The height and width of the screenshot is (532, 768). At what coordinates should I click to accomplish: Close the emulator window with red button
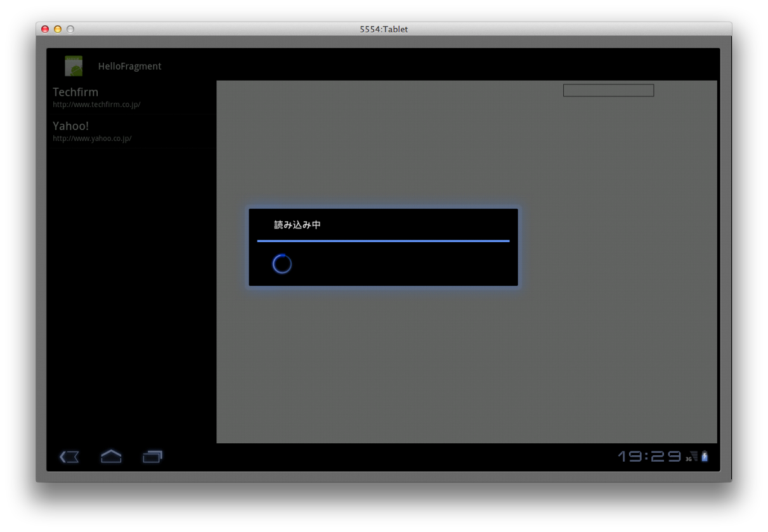(x=45, y=29)
